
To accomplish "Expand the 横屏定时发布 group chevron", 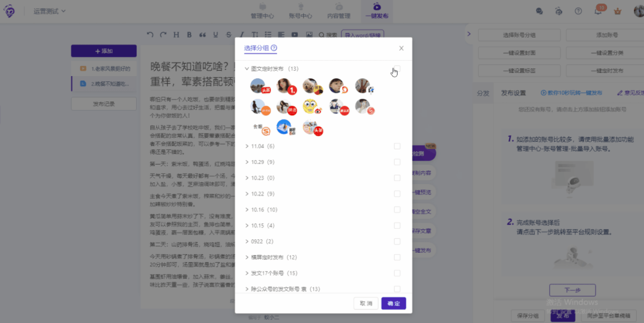I will tap(247, 257).
